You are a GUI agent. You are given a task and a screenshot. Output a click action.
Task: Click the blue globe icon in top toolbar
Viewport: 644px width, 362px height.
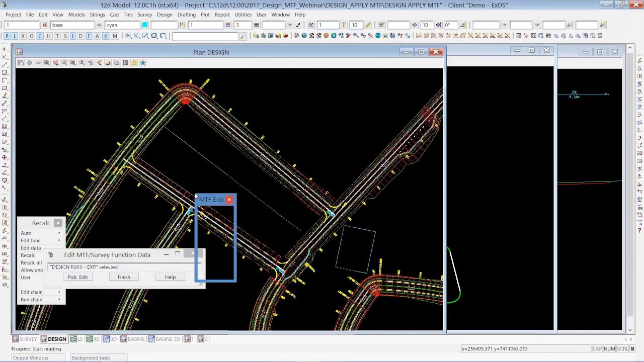point(304,36)
